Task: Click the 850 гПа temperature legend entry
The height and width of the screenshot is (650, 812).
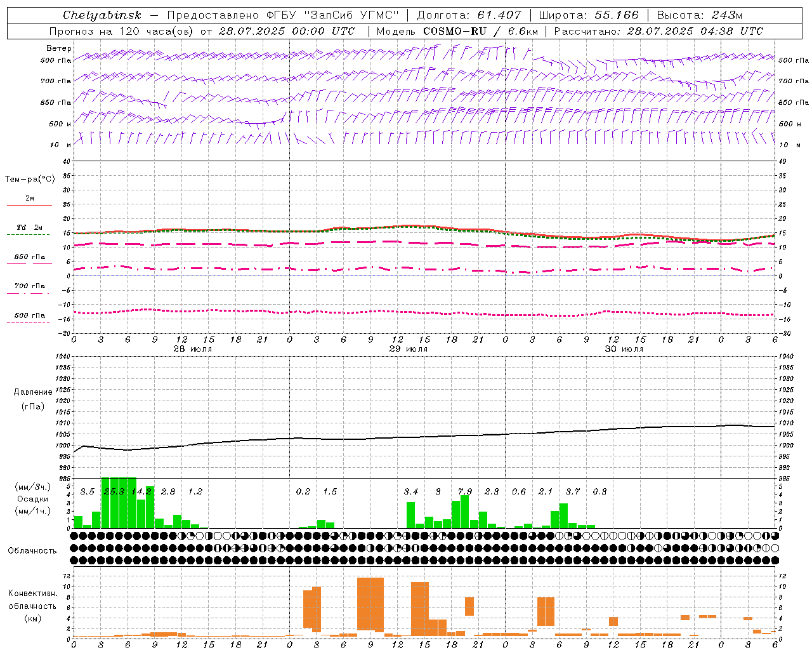Action: [29, 257]
